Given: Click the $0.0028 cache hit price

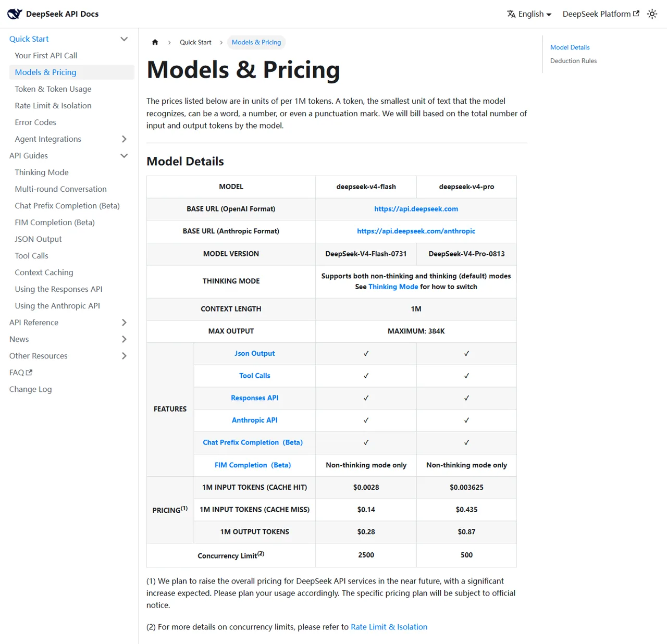Looking at the screenshot, I should tap(366, 487).
